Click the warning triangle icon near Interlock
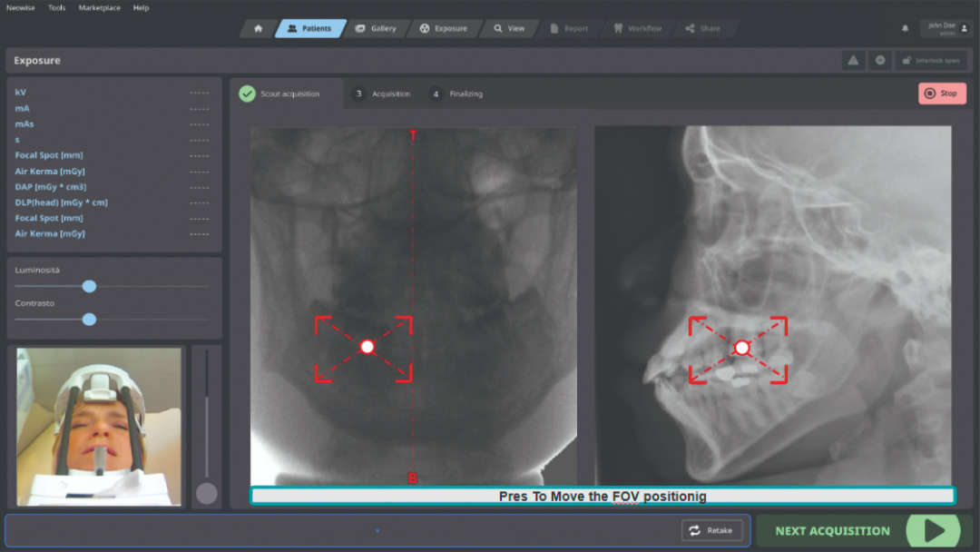 pos(852,59)
